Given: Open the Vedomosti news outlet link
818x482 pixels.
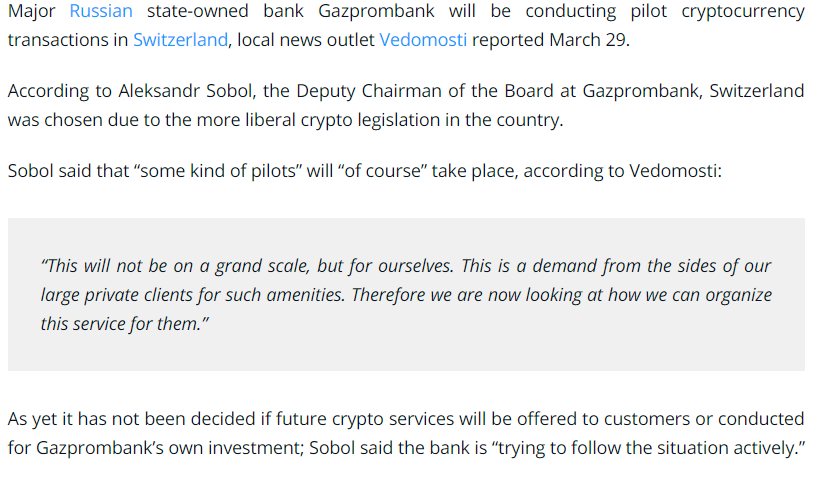Looking at the screenshot, I should 423,40.
